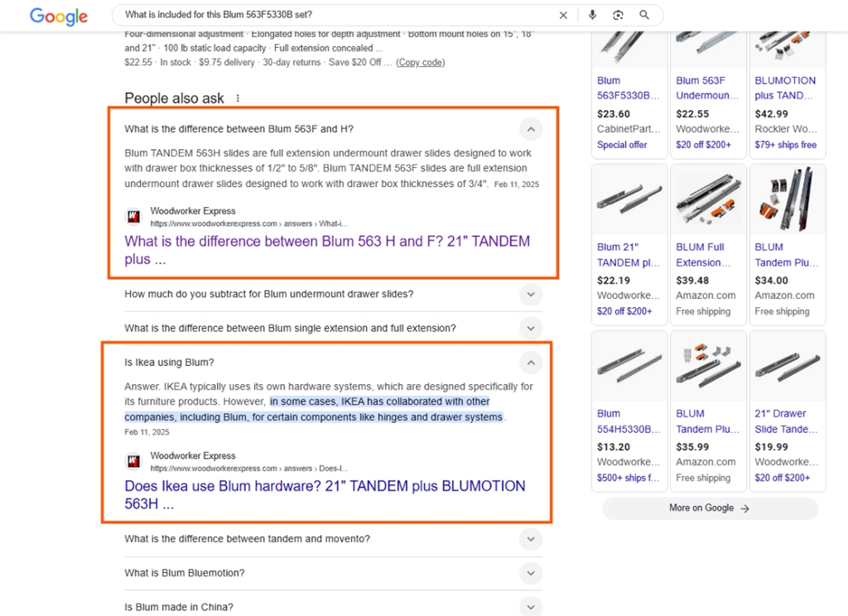Click the Copy code link
The width and height of the screenshot is (848, 616).
point(420,62)
